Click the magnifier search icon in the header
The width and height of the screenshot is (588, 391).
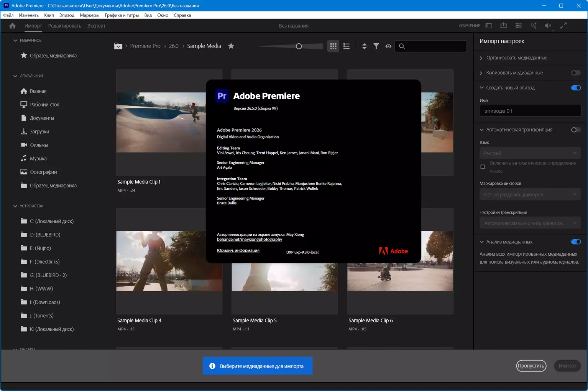pyautogui.click(x=534, y=26)
